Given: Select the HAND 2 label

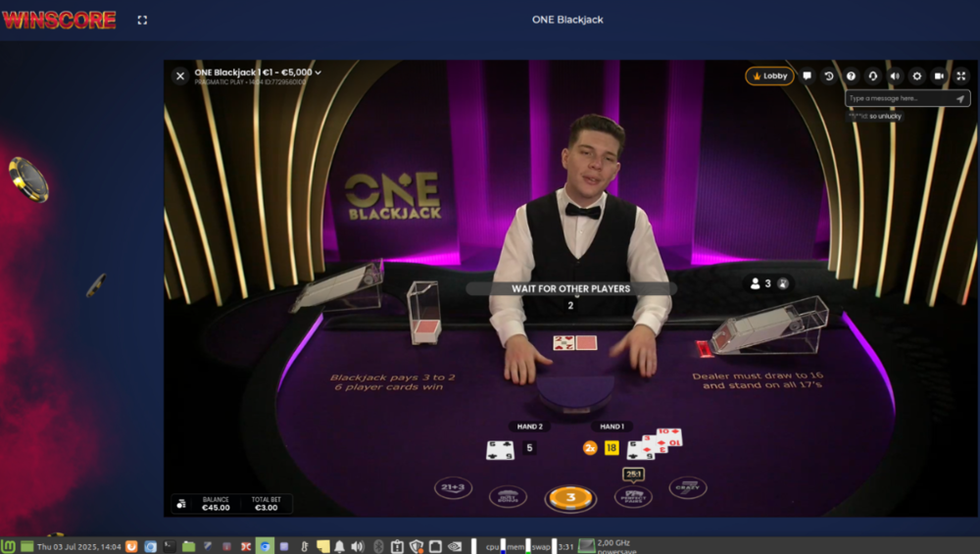Looking at the screenshot, I should [529, 427].
